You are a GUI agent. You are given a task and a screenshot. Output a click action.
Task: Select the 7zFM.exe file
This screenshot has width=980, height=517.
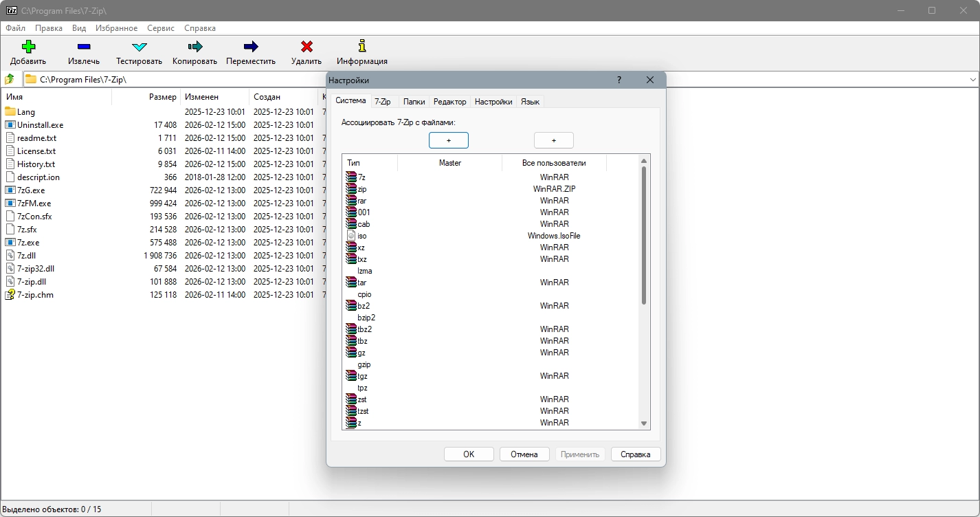click(x=34, y=203)
